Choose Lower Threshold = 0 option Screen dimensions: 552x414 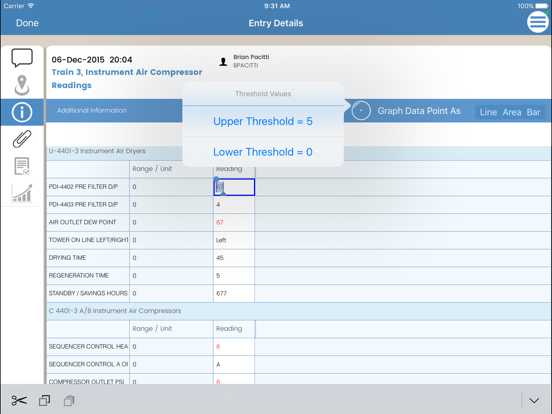click(263, 152)
